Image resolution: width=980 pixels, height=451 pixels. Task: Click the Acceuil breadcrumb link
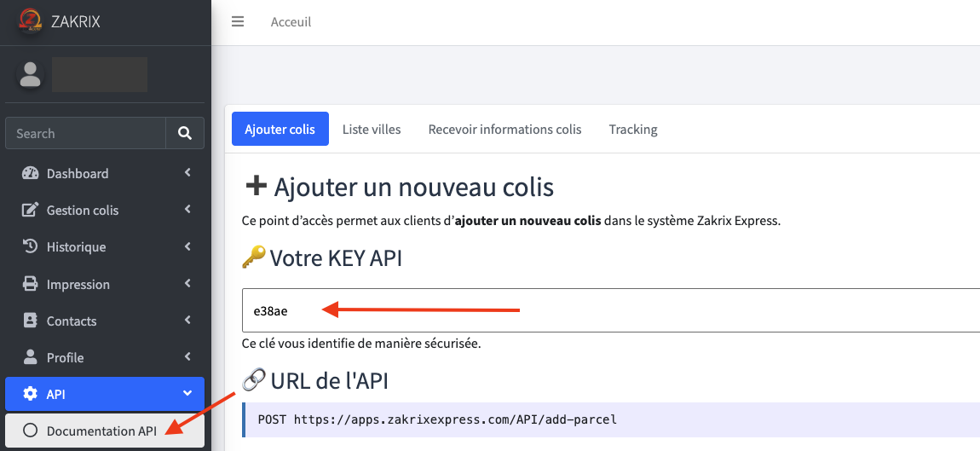click(291, 22)
